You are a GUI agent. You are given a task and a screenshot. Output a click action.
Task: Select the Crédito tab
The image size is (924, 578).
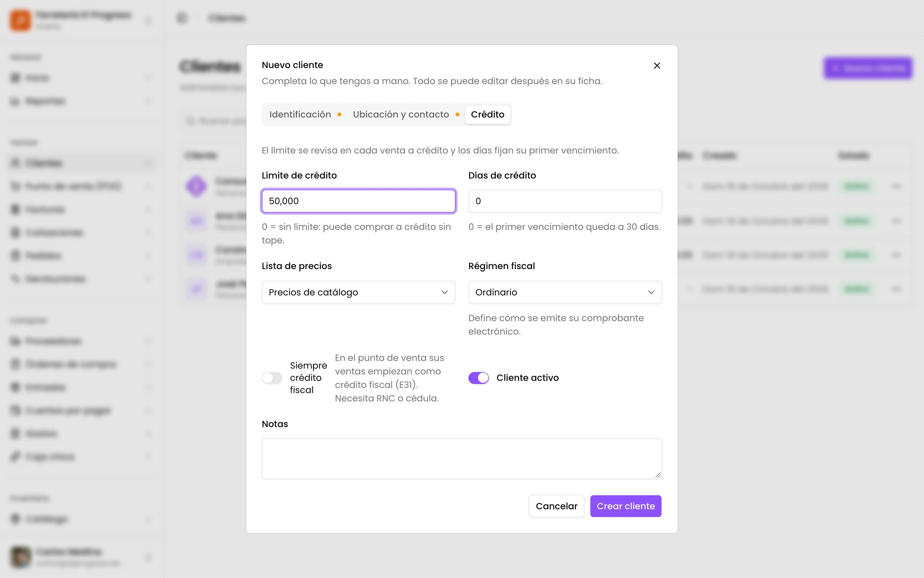tap(488, 114)
